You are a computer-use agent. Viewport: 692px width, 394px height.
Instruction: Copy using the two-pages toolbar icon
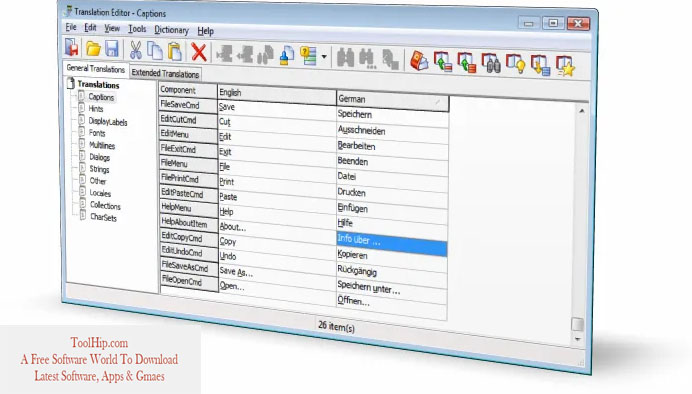coord(155,51)
